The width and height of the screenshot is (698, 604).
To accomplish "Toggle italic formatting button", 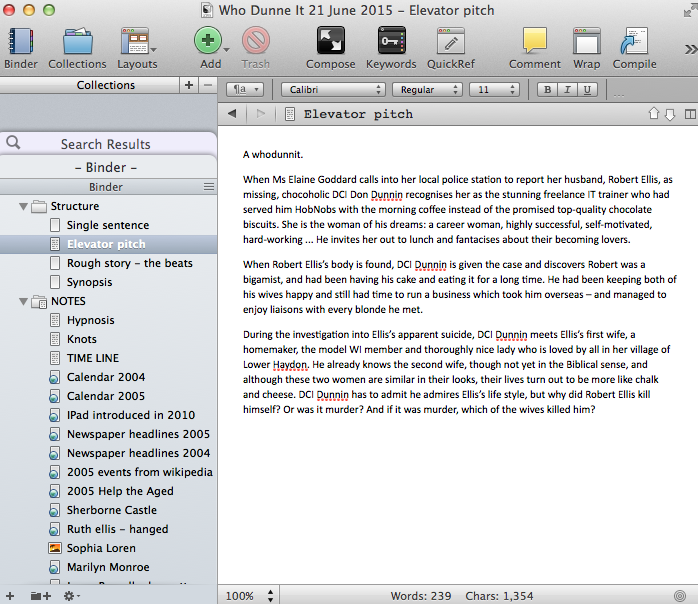I will tap(568, 89).
